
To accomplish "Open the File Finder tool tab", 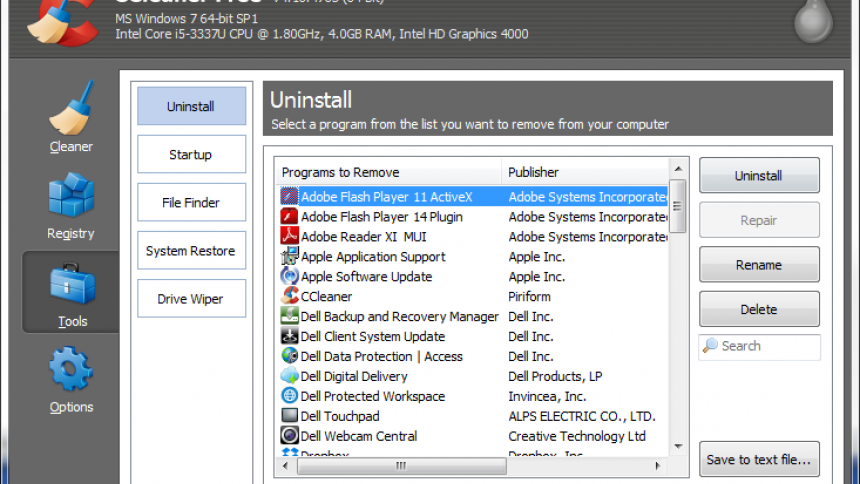I will (x=191, y=202).
